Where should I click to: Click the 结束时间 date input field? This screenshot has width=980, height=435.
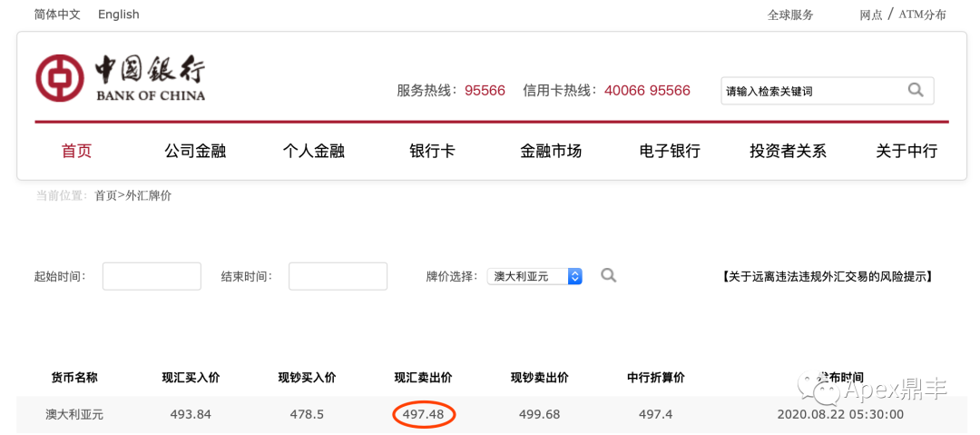[338, 276]
